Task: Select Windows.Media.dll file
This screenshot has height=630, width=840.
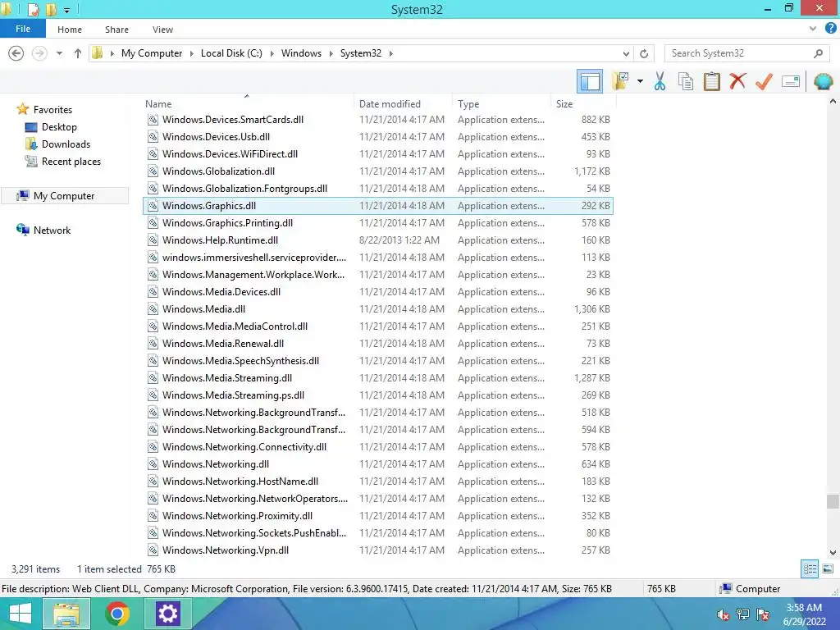Action: click(x=377, y=309)
